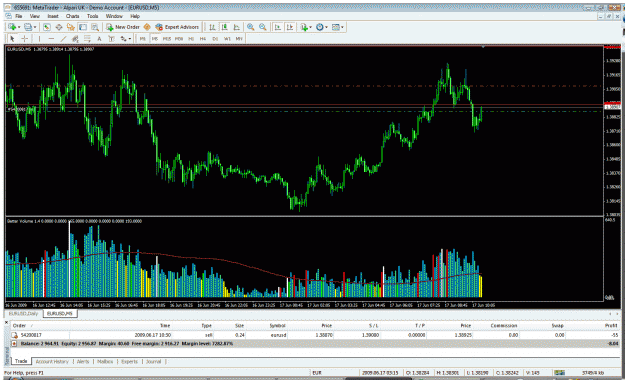Switch chart to H4 timeframe
625x380 pixels.
click(x=203, y=39)
